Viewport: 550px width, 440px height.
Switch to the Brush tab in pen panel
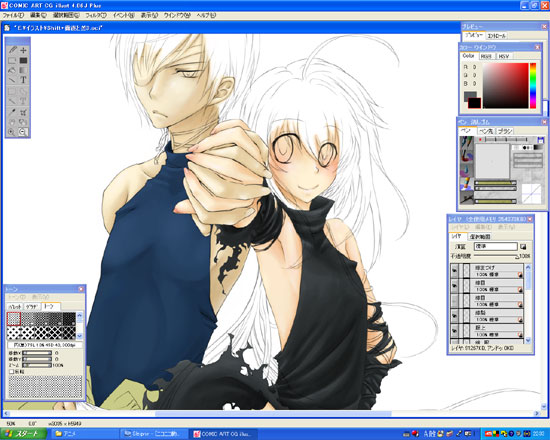click(x=505, y=131)
